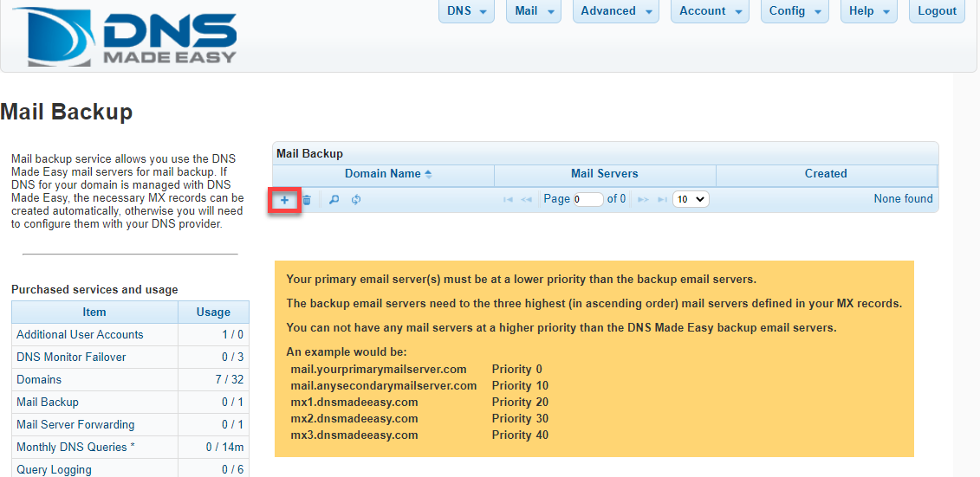Click the 1 / 0 user accounts usage value

(232, 335)
